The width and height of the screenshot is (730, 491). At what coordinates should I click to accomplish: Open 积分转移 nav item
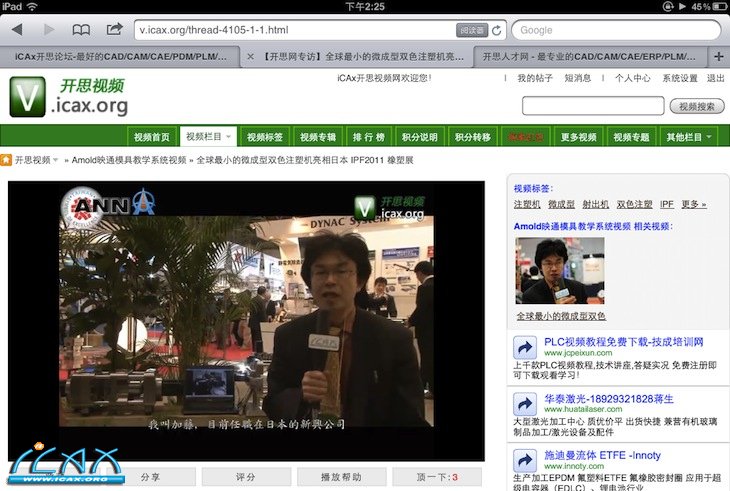coord(473,137)
